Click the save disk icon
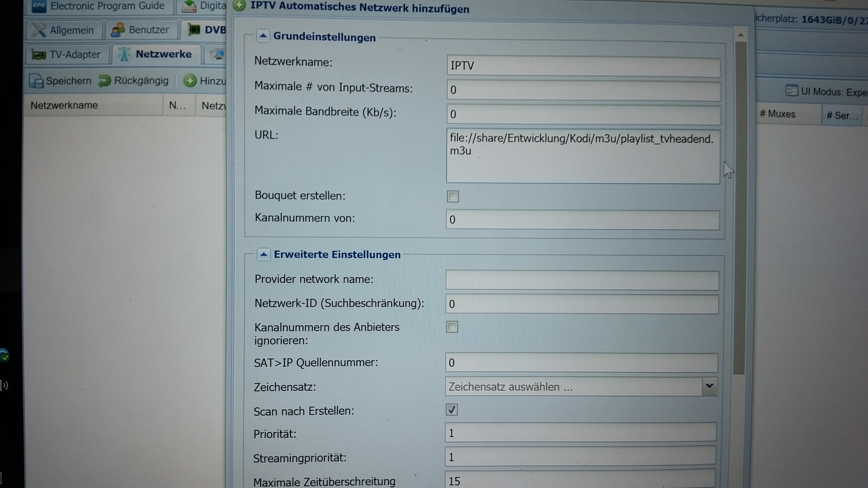 (x=36, y=81)
